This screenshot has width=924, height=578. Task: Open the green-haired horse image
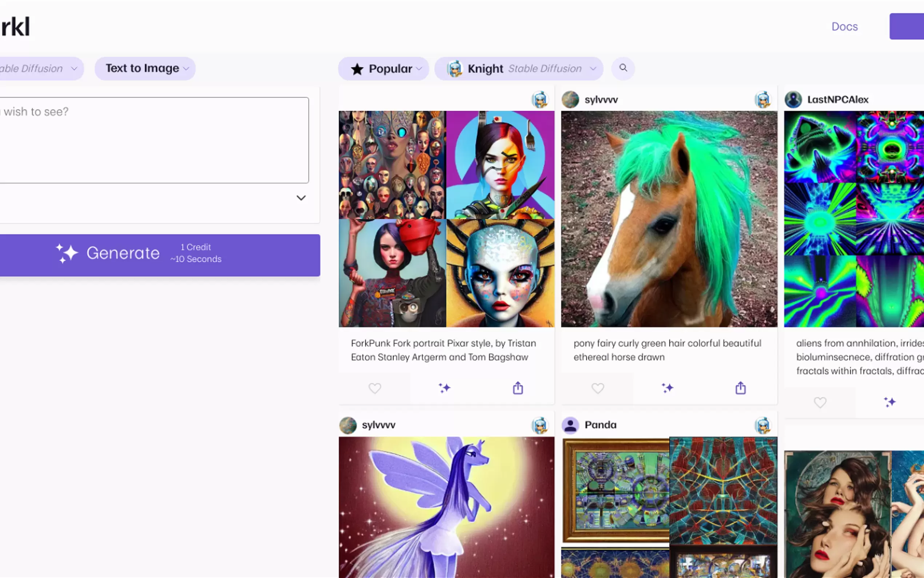click(669, 219)
